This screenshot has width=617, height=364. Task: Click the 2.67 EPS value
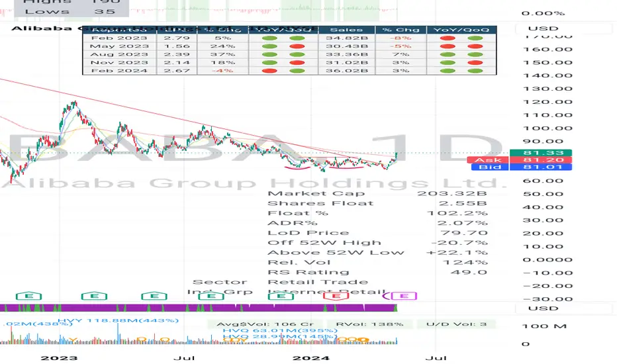point(177,71)
